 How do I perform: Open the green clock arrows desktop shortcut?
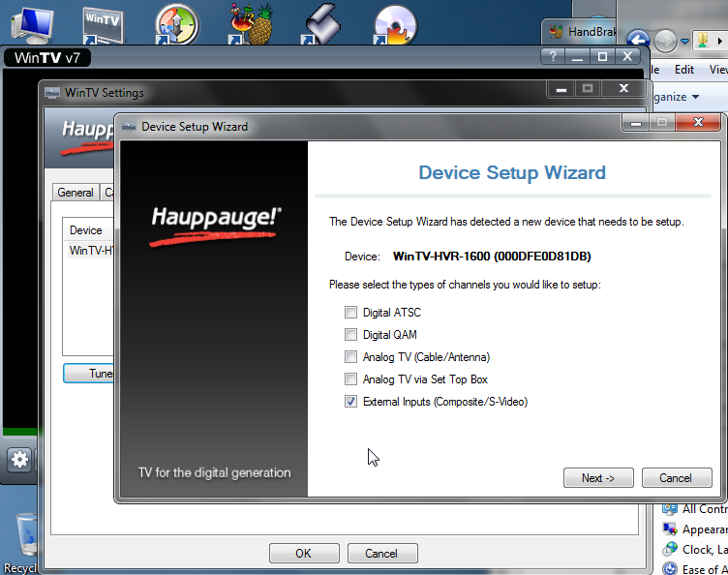pyautogui.click(x=176, y=24)
